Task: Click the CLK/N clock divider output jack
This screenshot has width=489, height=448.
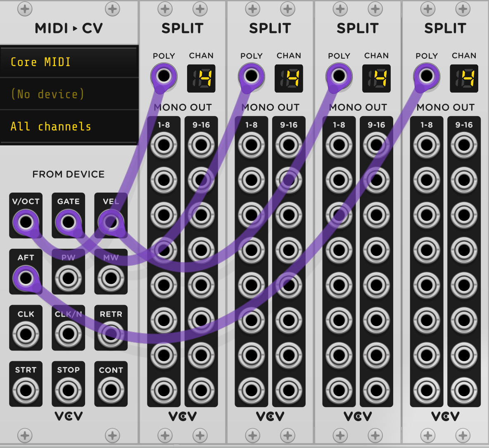Action: click(68, 334)
